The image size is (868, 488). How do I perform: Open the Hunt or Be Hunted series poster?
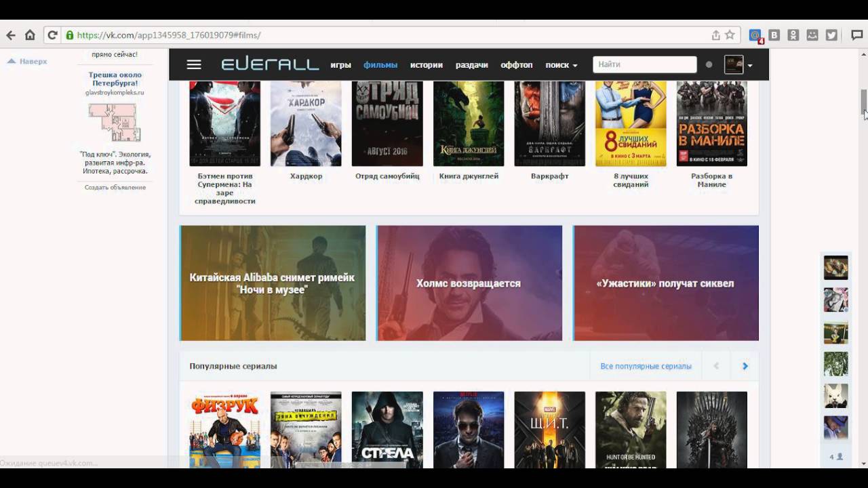pos(631,430)
